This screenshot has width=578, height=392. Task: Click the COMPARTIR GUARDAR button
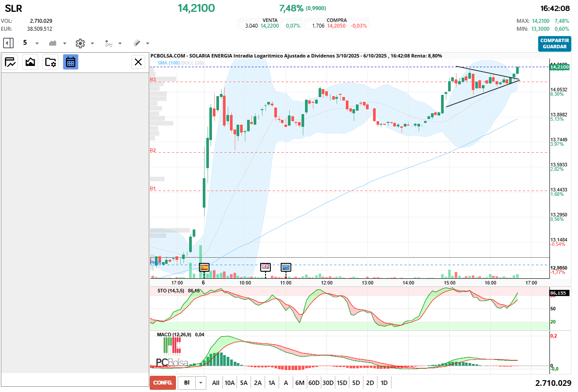click(x=555, y=43)
